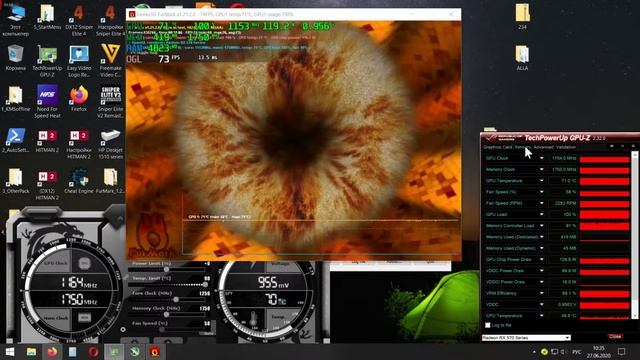
Task: Open the 2_AutoSett PowerShell shortcut
Action: 16,140
